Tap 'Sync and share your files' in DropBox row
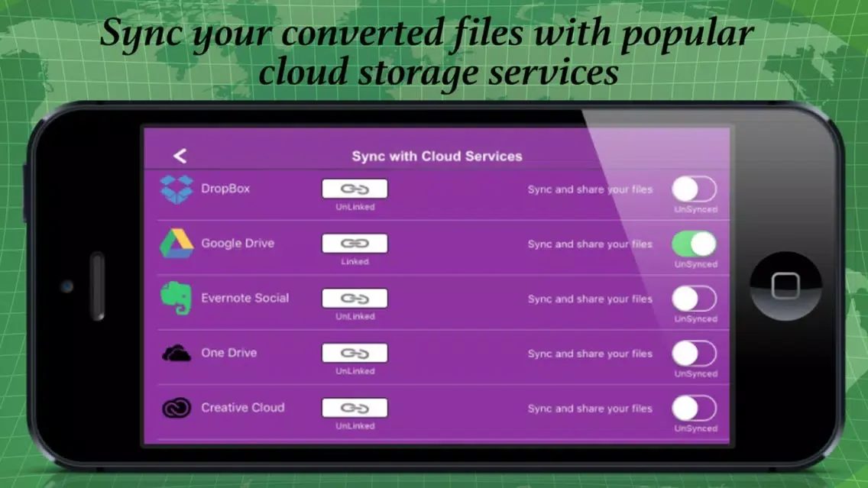The image size is (868, 488). pos(590,189)
